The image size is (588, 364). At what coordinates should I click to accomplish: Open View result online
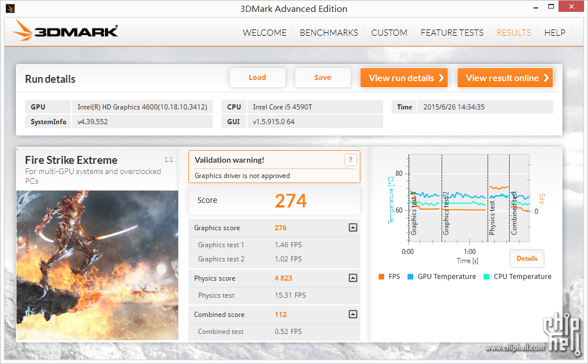[505, 78]
